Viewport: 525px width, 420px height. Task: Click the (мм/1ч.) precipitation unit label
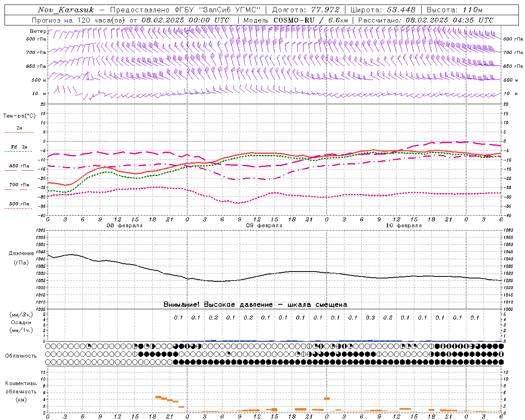click(x=21, y=330)
